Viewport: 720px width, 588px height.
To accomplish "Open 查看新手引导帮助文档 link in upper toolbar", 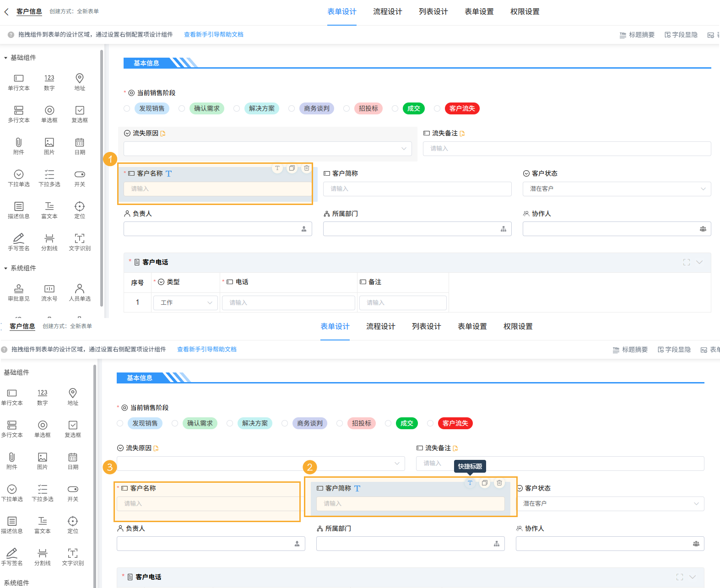I will coord(213,35).
